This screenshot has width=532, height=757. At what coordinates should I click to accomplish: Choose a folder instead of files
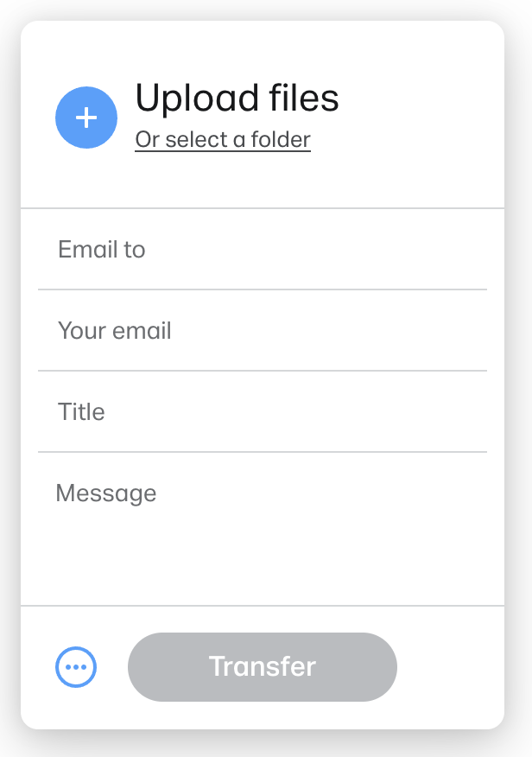pos(223,140)
